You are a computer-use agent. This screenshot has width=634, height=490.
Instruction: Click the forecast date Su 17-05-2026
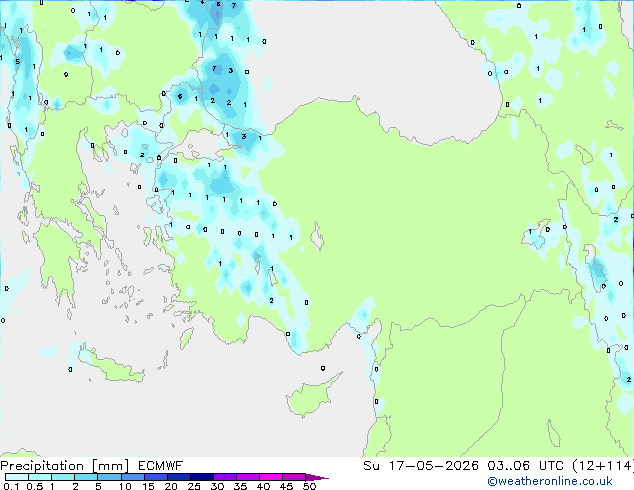pyautogui.click(x=421, y=466)
